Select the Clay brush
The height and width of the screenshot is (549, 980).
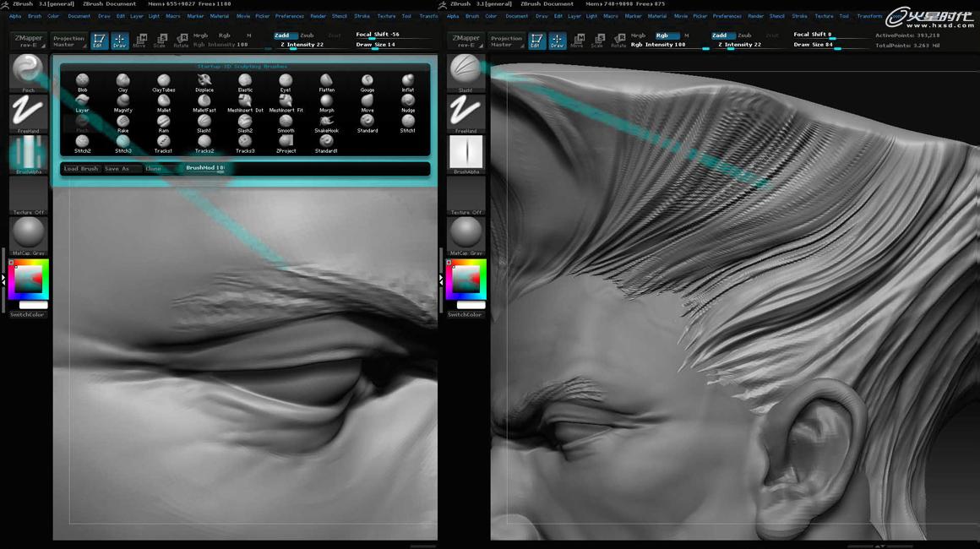click(x=123, y=83)
